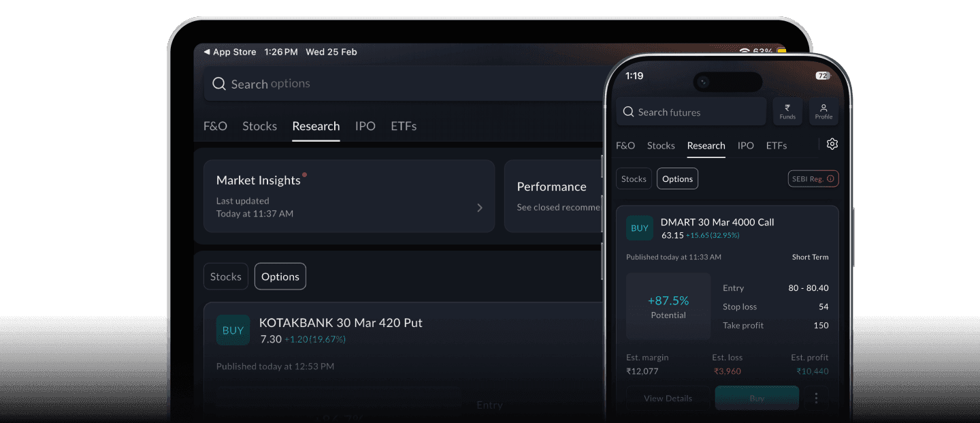980x423 pixels.
Task: Open the Profile icon on phone
Action: click(823, 112)
